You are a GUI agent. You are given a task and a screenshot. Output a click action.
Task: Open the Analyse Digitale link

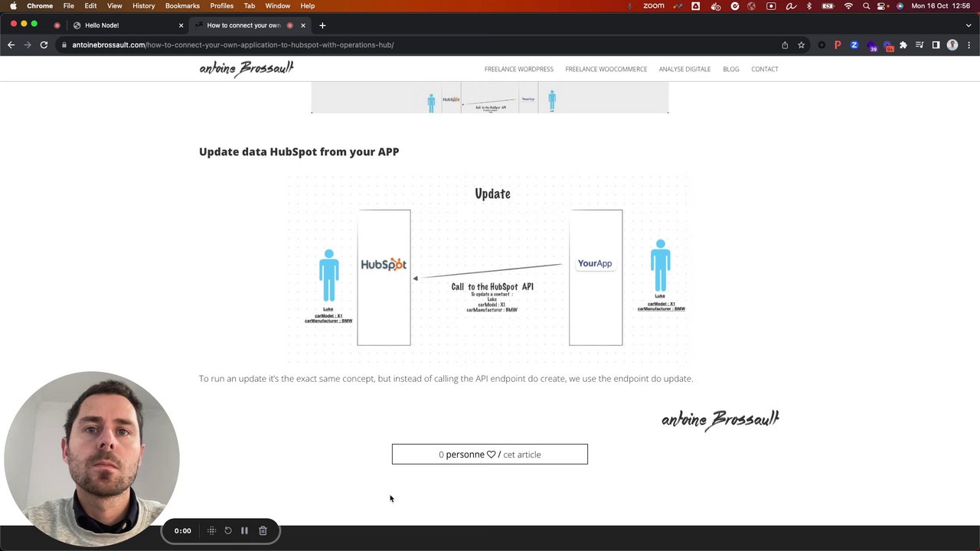coord(684,69)
